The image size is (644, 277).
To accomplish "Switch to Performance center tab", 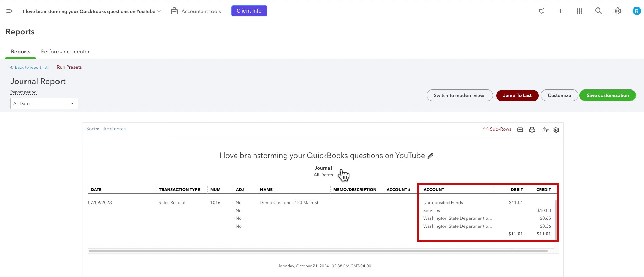I will pyautogui.click(x=65, y=52).
